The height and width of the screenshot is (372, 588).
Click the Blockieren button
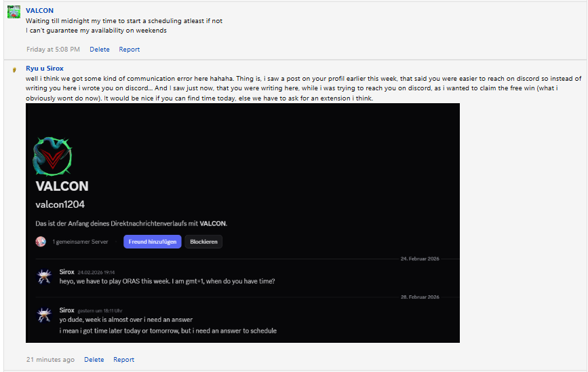pos(203,242)
